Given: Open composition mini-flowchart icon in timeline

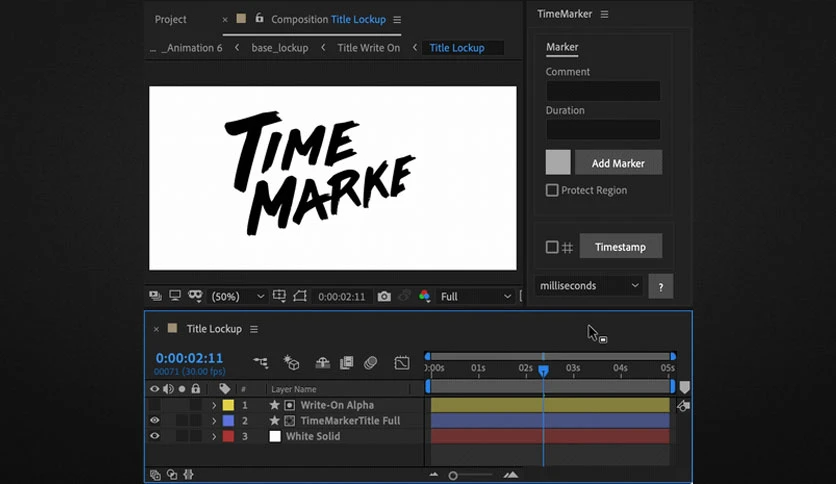Looking at the screenshot, I should tap(260, 362).
